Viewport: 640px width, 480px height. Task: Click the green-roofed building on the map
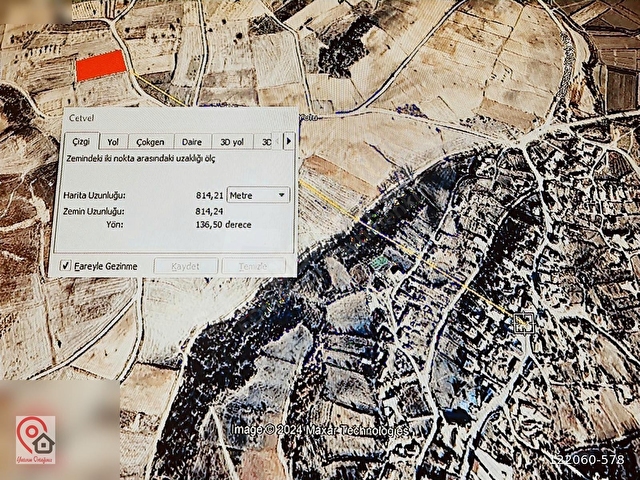click(x=380, y=263)
